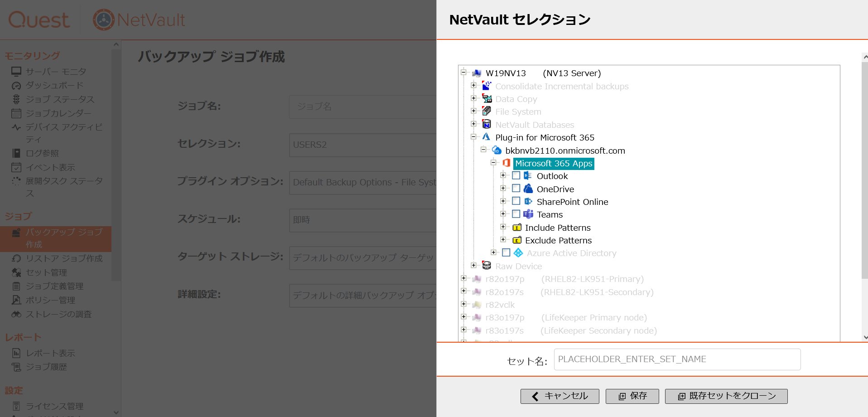The width and height of the screenshot is (868, 417).
Task: Expand the File System node
Action: 473,111
